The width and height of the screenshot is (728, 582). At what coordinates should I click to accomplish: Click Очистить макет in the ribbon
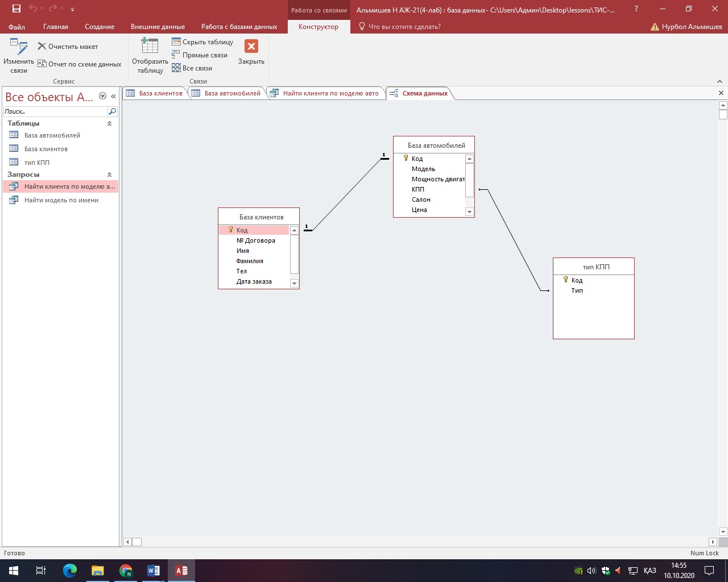click(x=68, y=47)
